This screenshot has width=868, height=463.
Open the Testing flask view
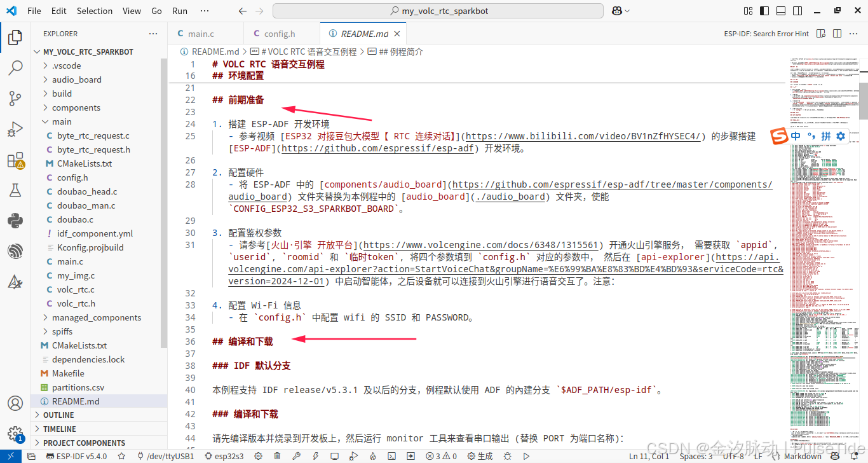click(x=15, y=190)
